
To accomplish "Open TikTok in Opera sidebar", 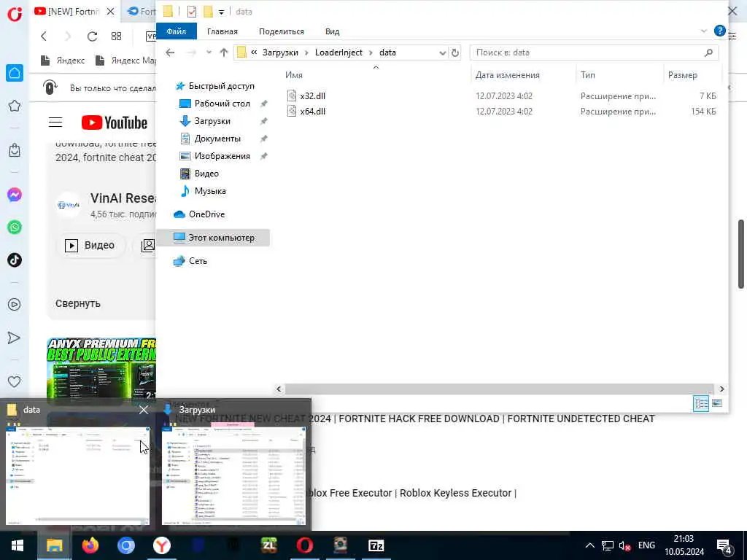I will pos(15,260).
